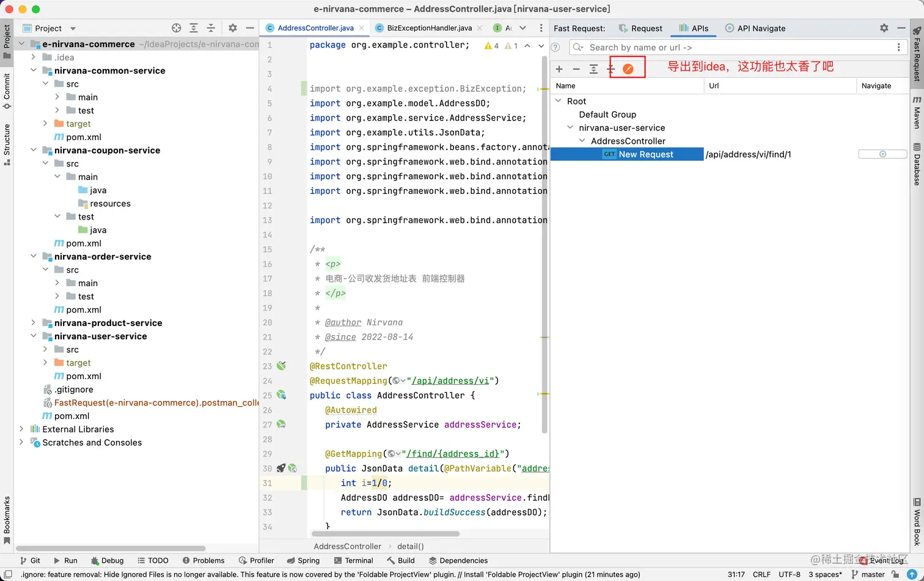Click the Run button in bottom bar
The height and width of the screenshot is (581, 924).
pyautogui.click(x=65, y=560)
